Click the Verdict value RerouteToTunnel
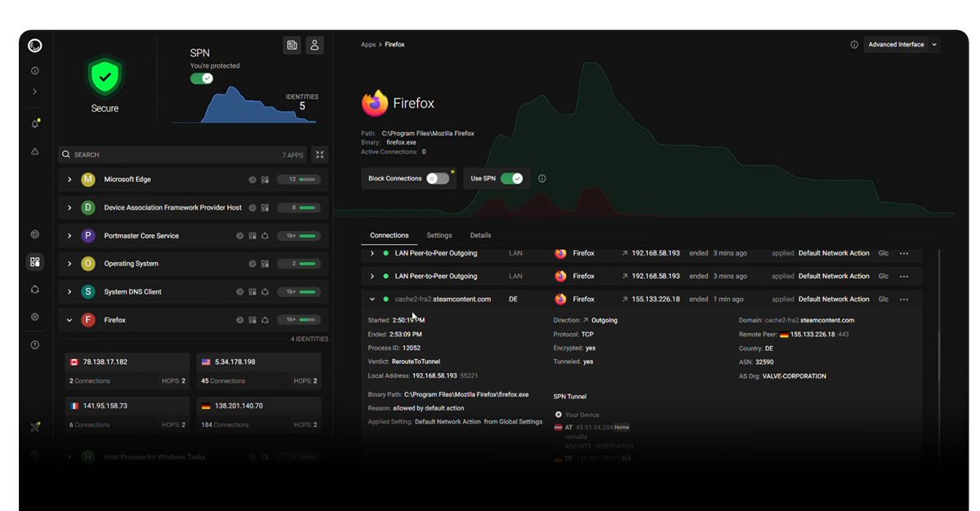This screenshot has width=980, height=511. 416,362
